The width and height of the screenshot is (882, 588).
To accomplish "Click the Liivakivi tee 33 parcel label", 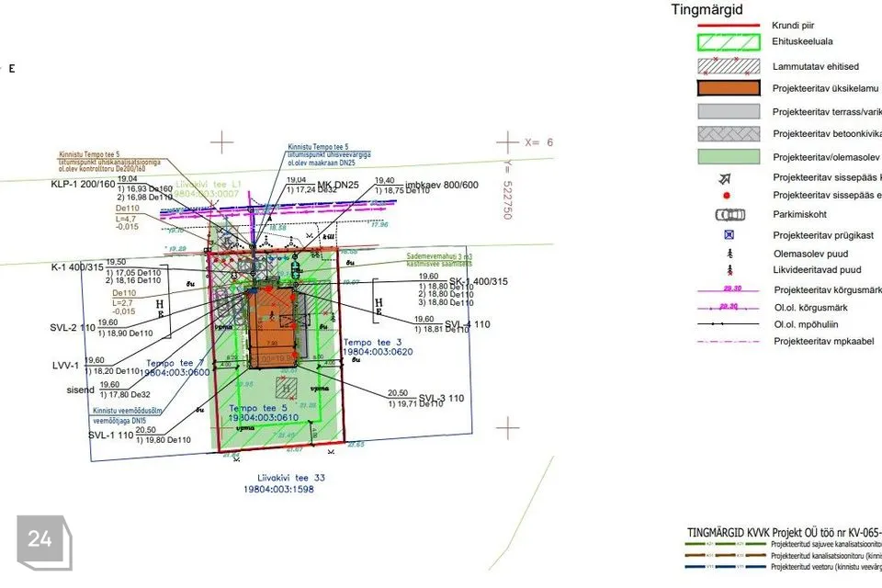I will coord(286,478).
